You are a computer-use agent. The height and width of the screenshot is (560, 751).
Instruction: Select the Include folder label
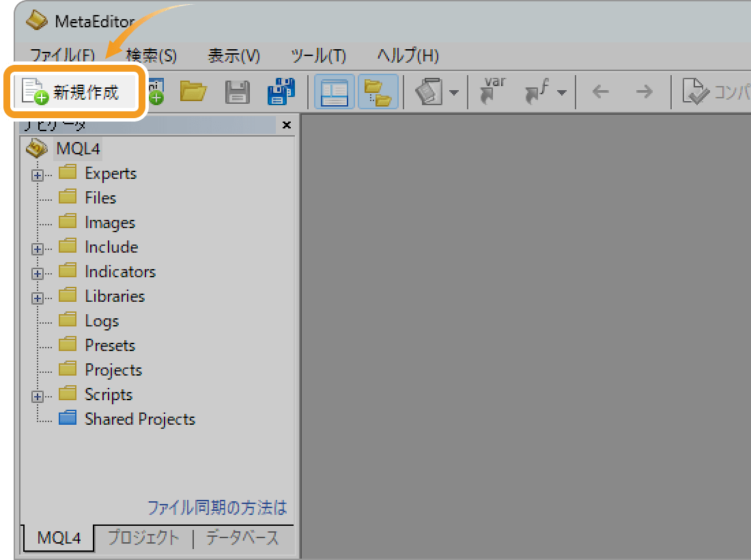point(111,247)
